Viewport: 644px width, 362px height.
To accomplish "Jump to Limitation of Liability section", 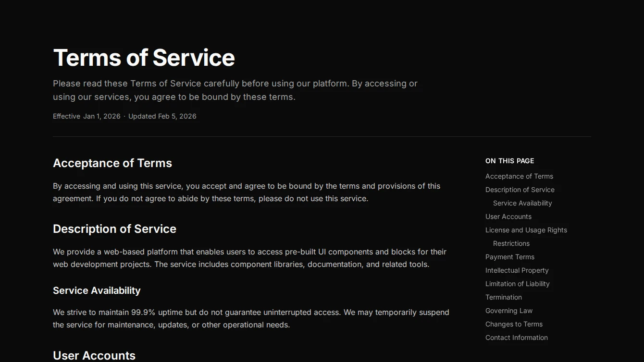I will (x=517, y=284).
